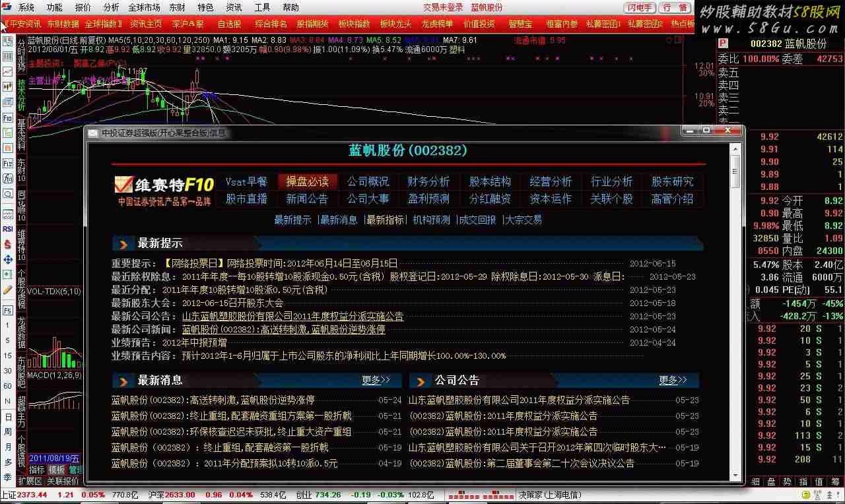The image size is (845, 504).
Task: Click the 闪电手 button
Action: (640, 8)
